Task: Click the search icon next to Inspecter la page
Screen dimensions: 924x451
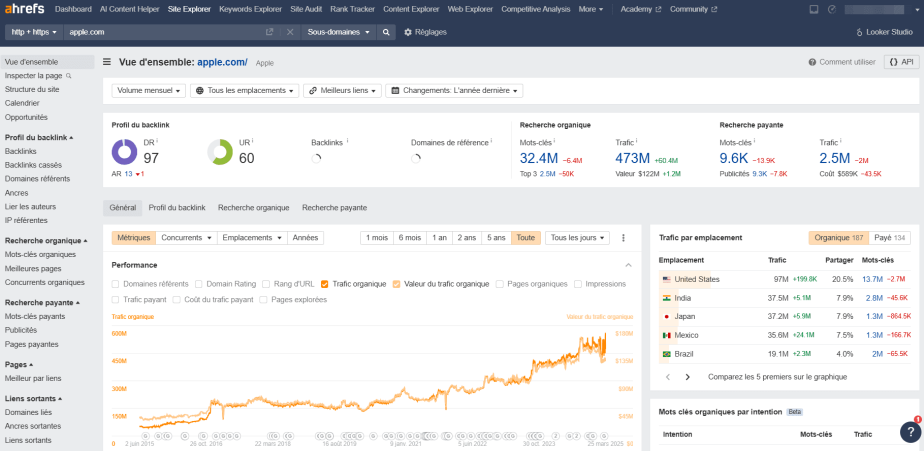Action: coord(68,76)
